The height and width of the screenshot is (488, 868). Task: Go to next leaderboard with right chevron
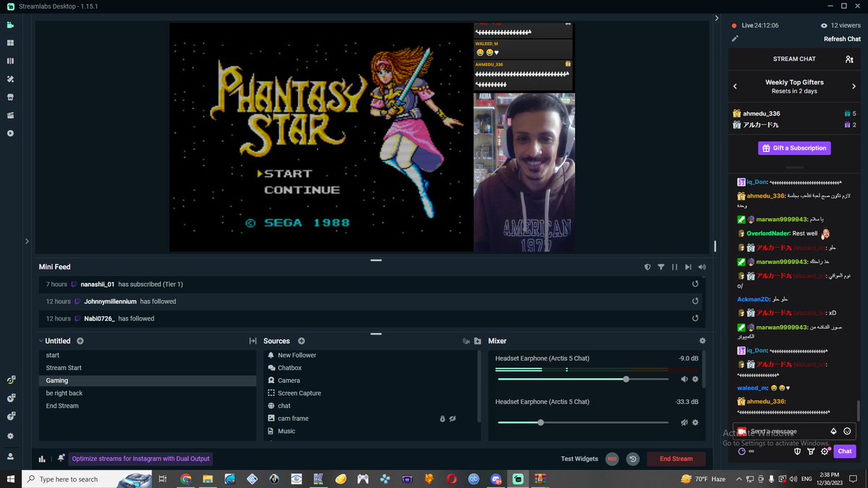pyautogui.click(x=854, y=86)
